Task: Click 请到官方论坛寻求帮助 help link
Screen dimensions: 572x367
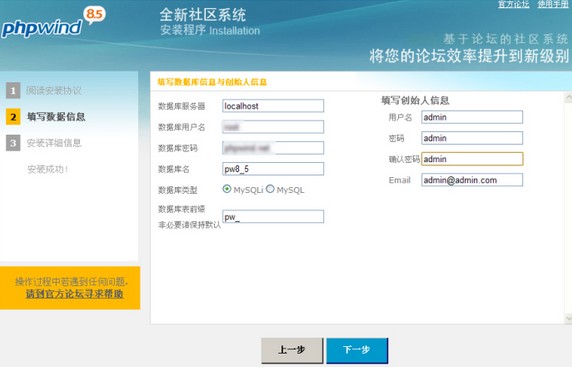Action: pos(74,294)
